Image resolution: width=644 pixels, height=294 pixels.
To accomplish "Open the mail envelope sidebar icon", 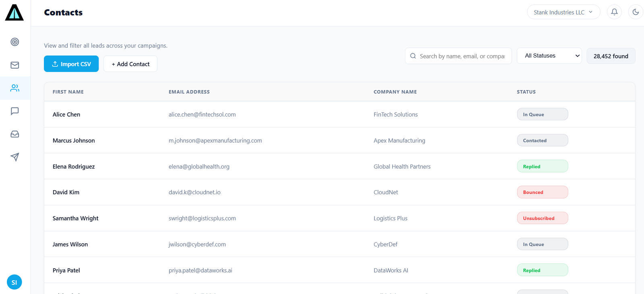I will coord(15,65).
